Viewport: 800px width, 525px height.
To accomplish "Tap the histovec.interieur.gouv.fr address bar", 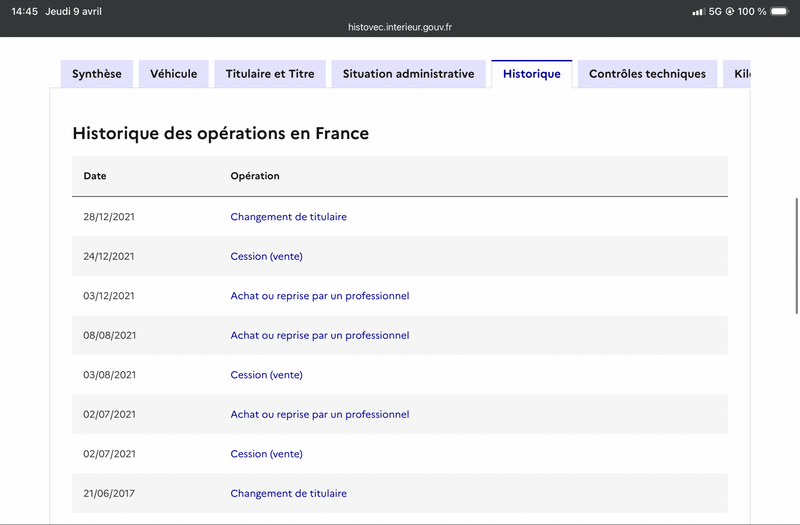I will tap(400, 27).
